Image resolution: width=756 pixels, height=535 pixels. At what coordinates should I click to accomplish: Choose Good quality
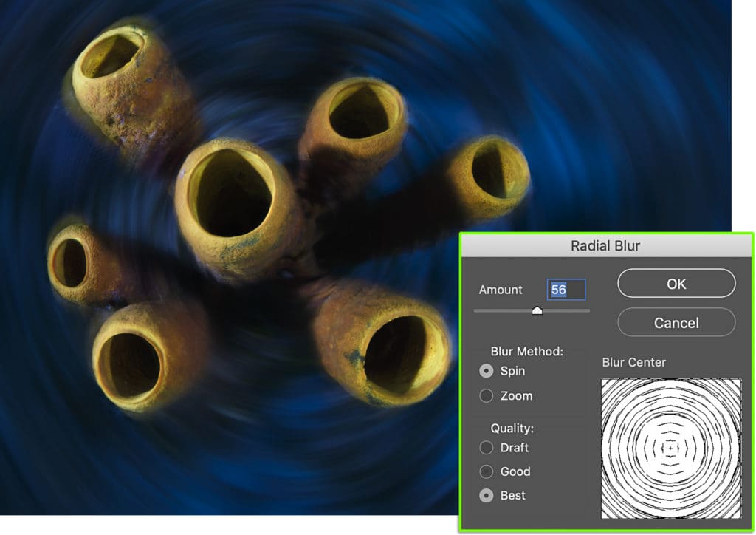(487, 471)
